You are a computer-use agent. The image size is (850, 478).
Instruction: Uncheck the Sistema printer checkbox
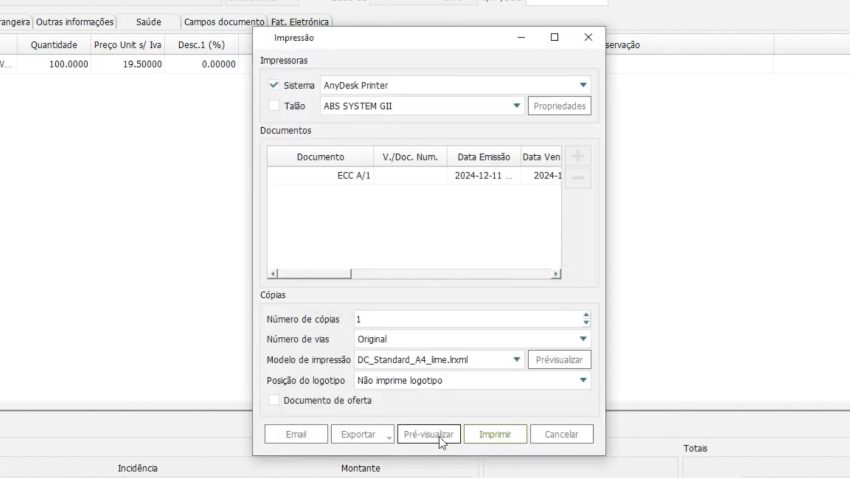(274, 85)
